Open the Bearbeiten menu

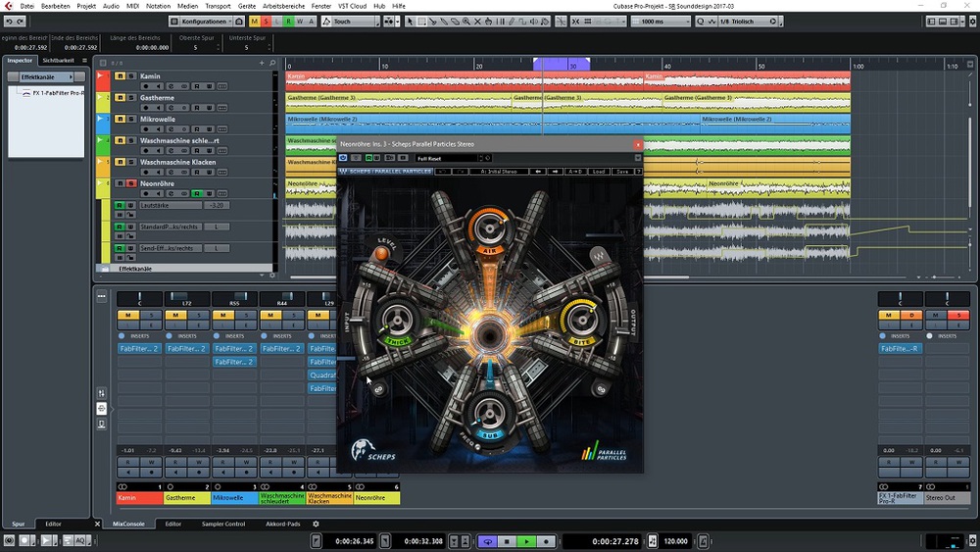[x=56, y=6]
